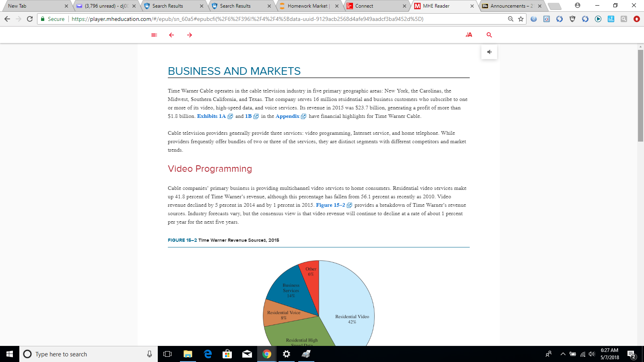Close the MHE Reader tab
This screenshot has height=362, width=644.
(472, 6)
